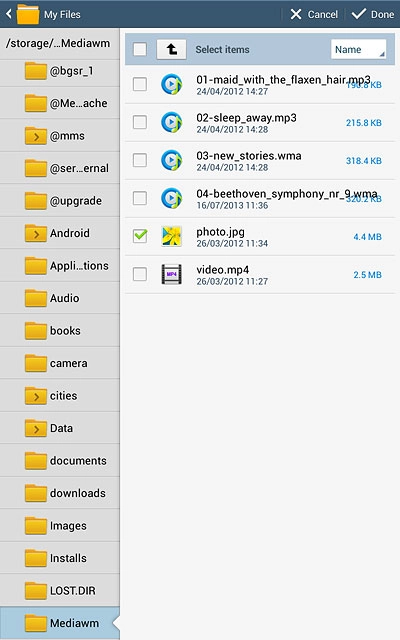Screen dimensions: 400x640
Task: Tap the photo.jpg thumbnail icon
Action: click(171, 236)
